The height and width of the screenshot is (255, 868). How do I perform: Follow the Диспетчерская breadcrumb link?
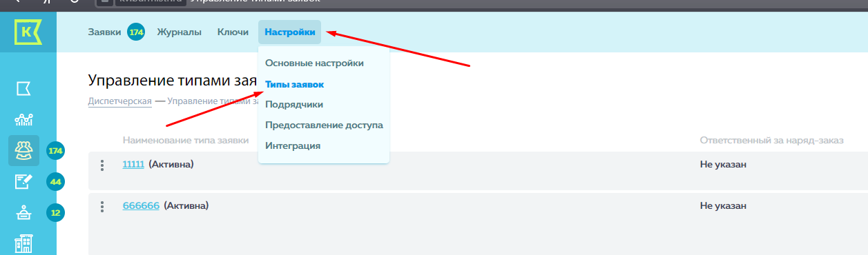tap(120, 101)
